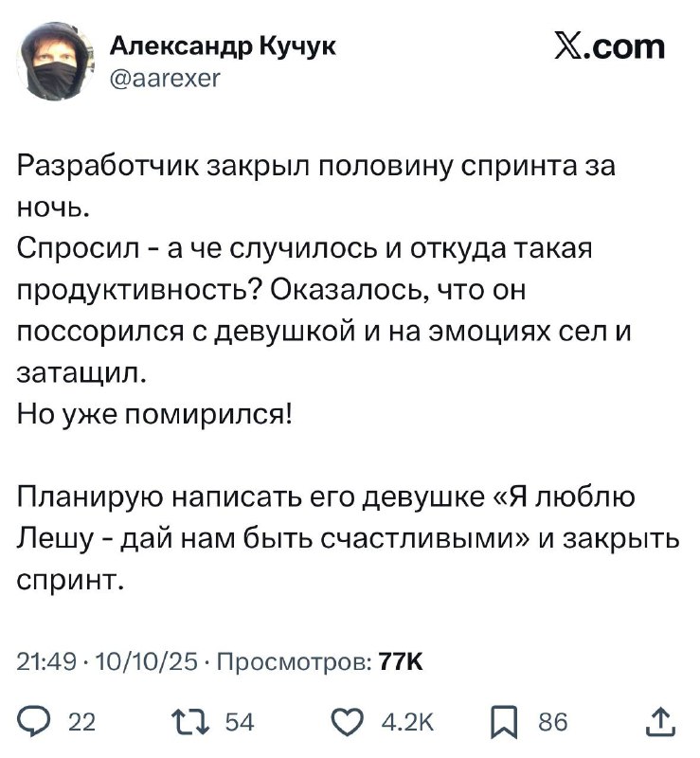Click the 54 reposts count
700x758 pixels.
241,723
